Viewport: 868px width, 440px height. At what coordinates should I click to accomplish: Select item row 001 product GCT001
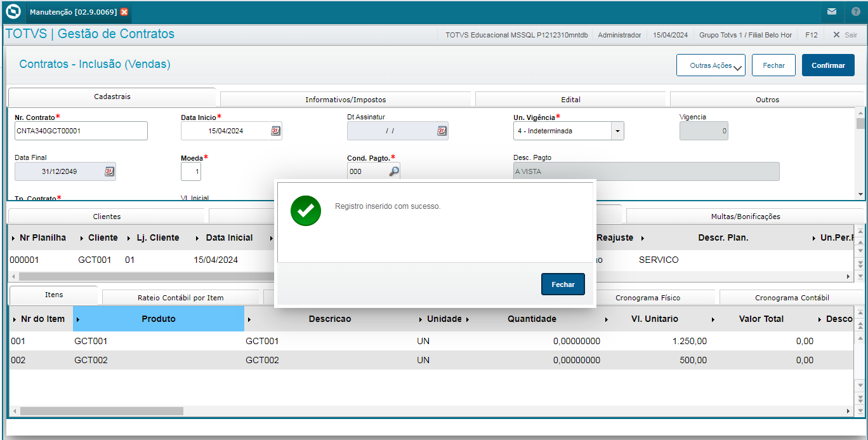click(x=431, y=341)
